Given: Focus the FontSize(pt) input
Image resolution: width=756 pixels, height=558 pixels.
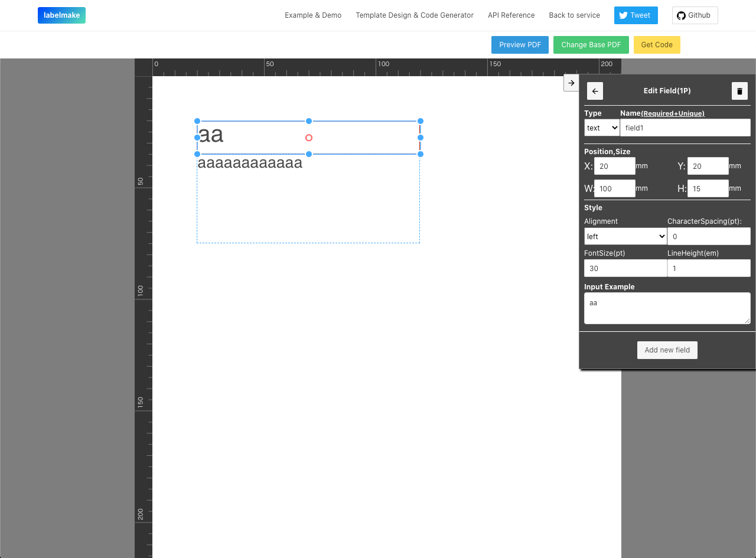Looking at the screenshot, I should [x=625, y=267].
